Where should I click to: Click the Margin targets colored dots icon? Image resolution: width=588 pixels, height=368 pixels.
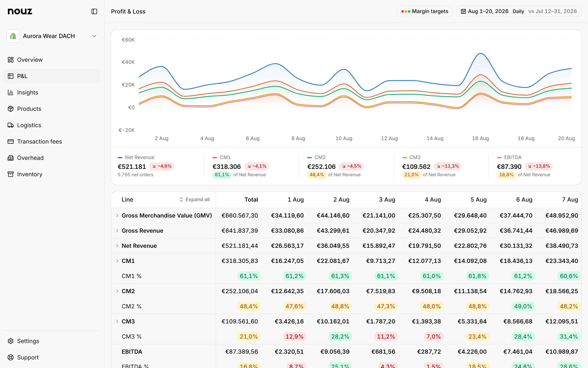click(x=406, y=11)
